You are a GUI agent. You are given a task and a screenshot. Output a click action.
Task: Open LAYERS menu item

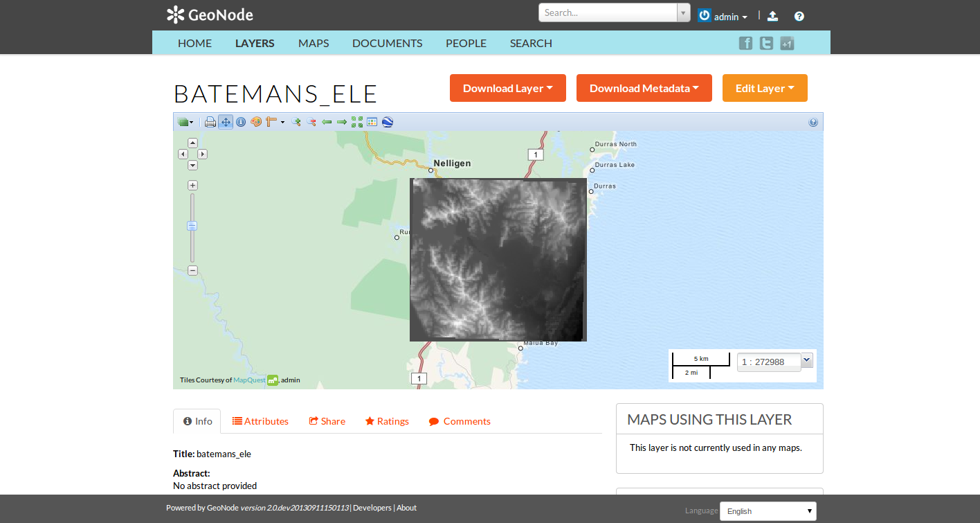click(255, 43)
